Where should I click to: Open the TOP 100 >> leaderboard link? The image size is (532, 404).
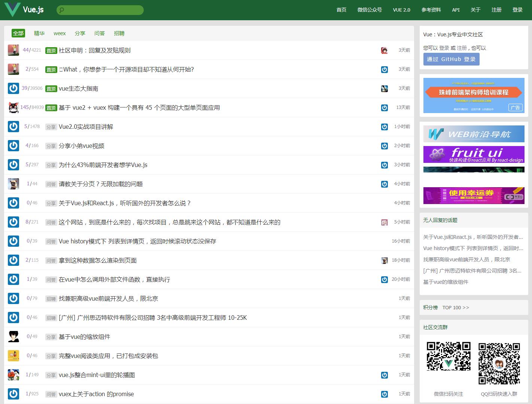[x=455, y=308]
